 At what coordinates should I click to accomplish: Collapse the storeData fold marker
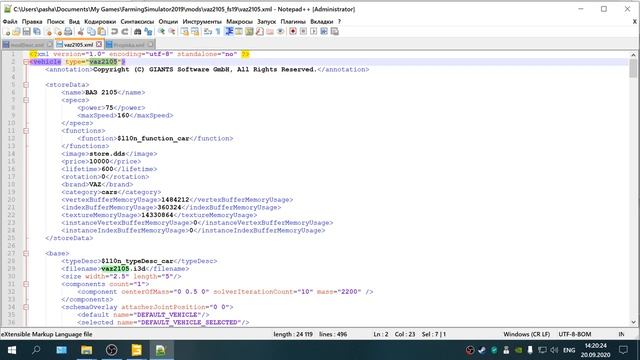point(26,85)
